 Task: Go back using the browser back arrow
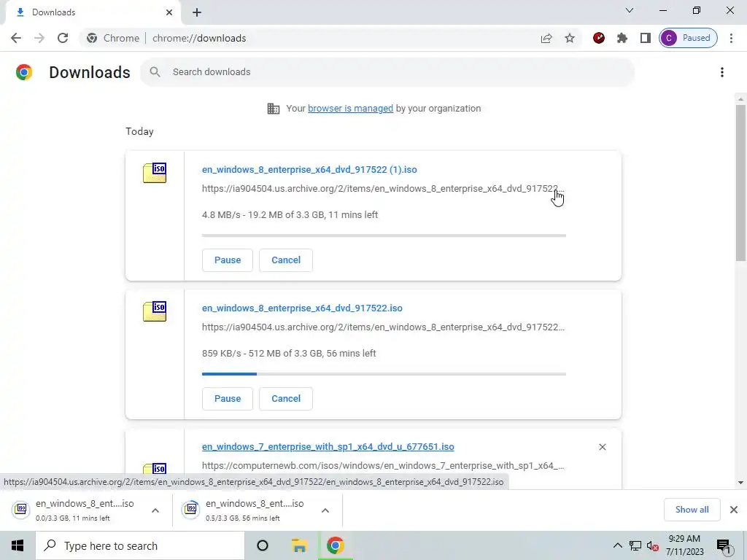point(16,38)
